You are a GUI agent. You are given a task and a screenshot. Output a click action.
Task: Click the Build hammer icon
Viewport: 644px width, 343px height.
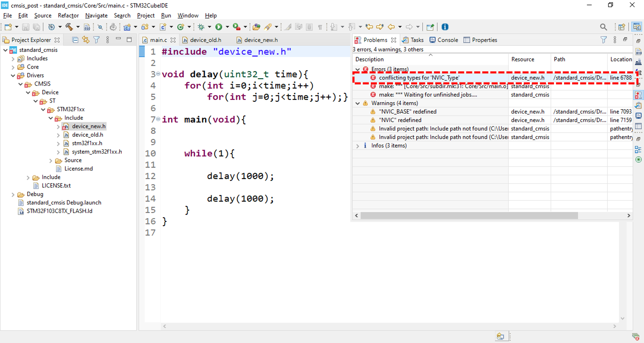(69, 27)
